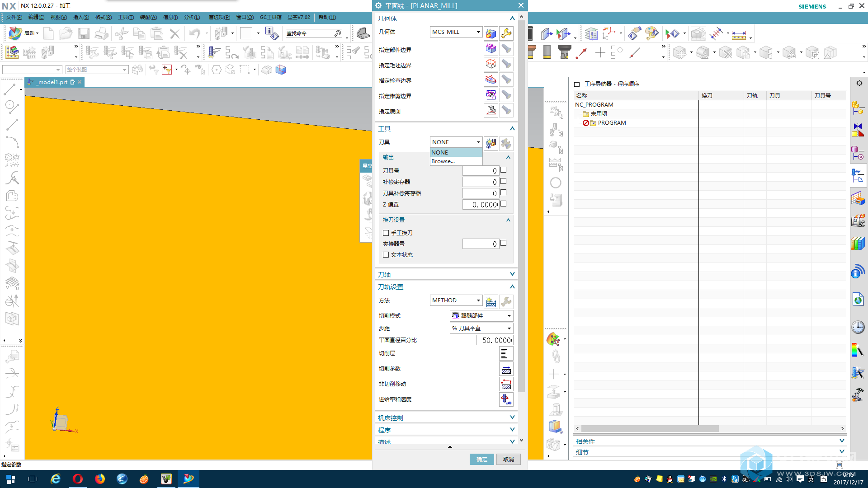Click the select blank boundary icon (指定毛坯边界)
The width and height of the screenshot is (868, 488).
pyautogui.click(x=491, y=64)
